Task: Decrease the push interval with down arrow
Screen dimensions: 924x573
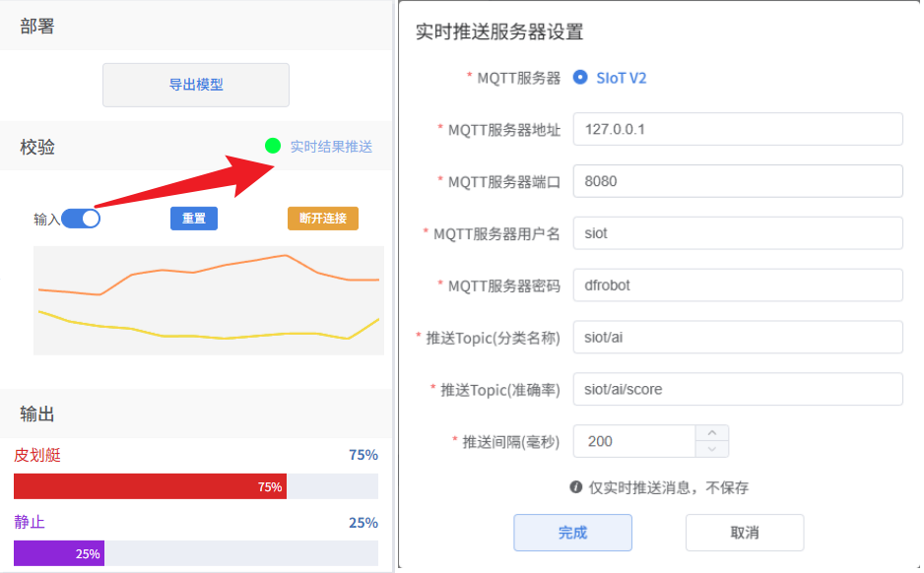Action: pos(712,449)
